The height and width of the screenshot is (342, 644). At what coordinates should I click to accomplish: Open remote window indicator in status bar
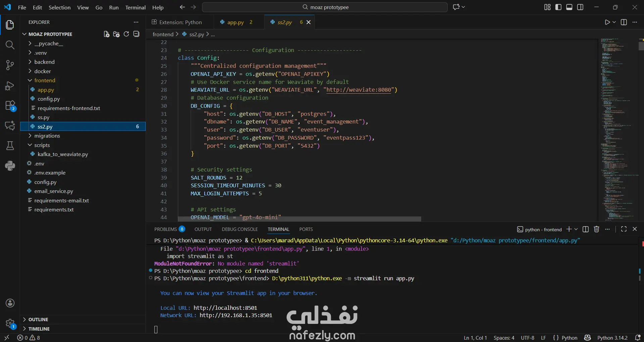7,338
